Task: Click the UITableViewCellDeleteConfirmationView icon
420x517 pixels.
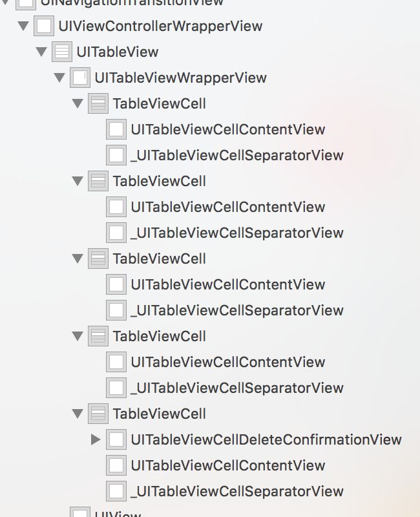Action: [116, 439]
